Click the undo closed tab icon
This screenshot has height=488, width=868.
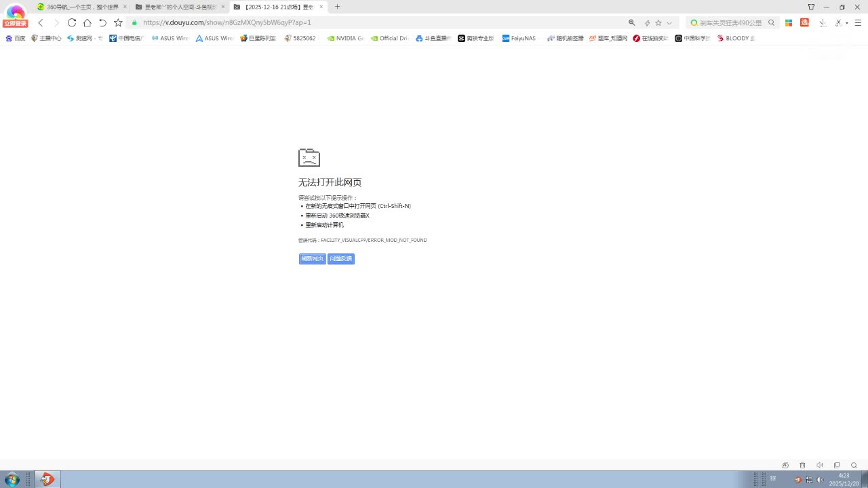pos(102,22)
